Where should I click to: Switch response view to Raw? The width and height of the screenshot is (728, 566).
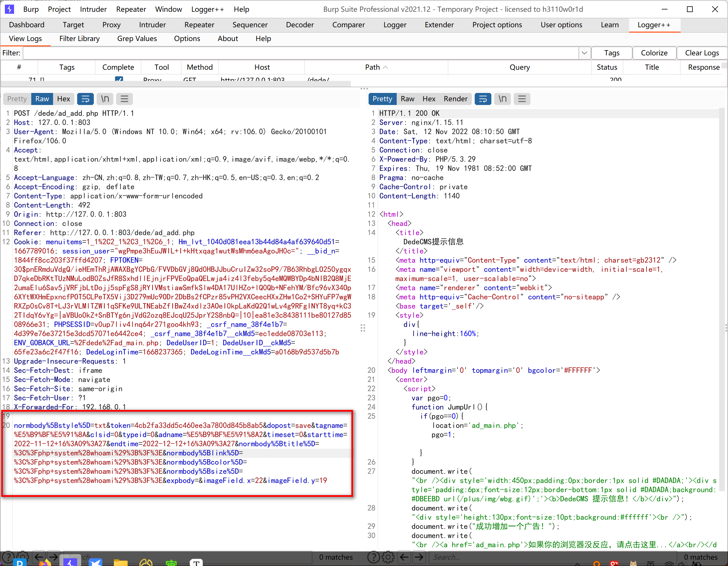(407, 99)
